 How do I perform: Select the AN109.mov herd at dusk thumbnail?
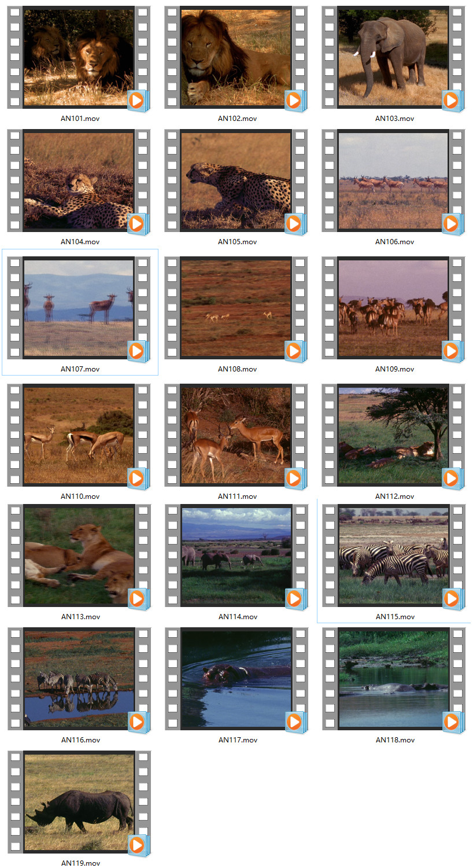coord(393,307)
